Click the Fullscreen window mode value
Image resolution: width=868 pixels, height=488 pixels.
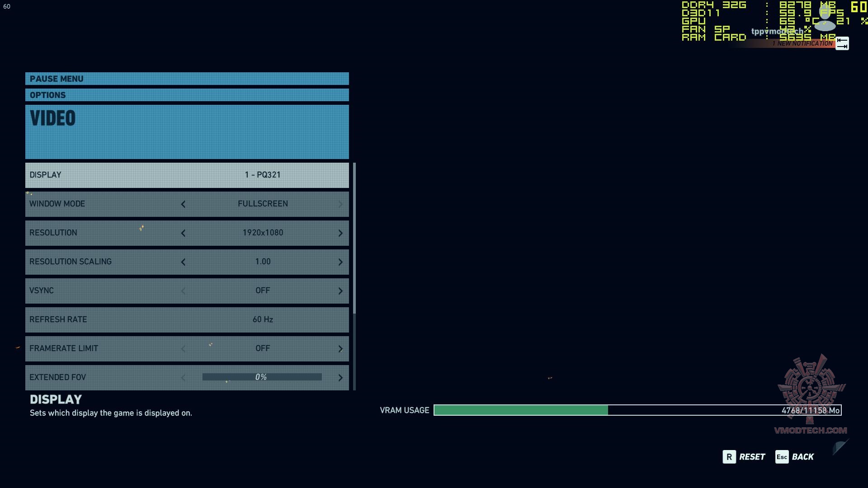point(263,204)
